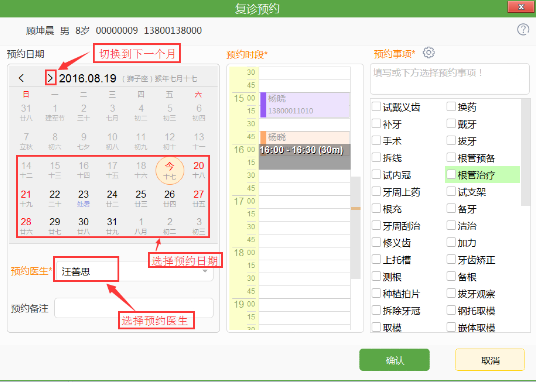Screen dimensions: 536x382
Task: Pick date 29 in calendar
Action: click(x=55, y=226)
